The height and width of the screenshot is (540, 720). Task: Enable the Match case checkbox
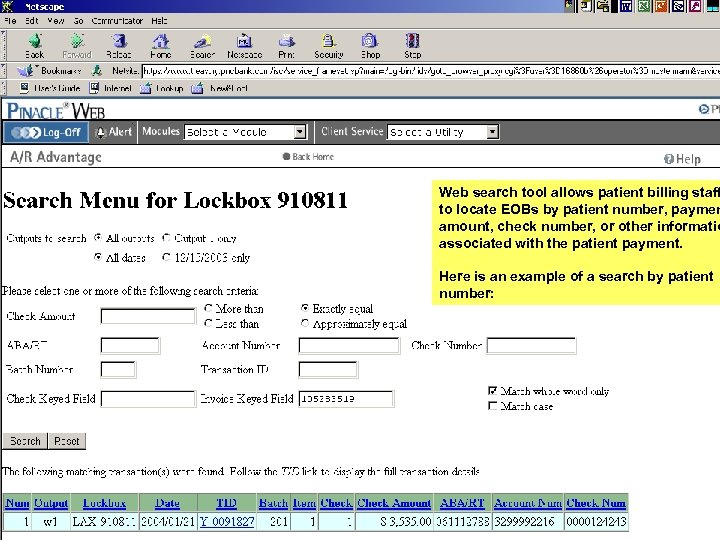pos(493,406)
